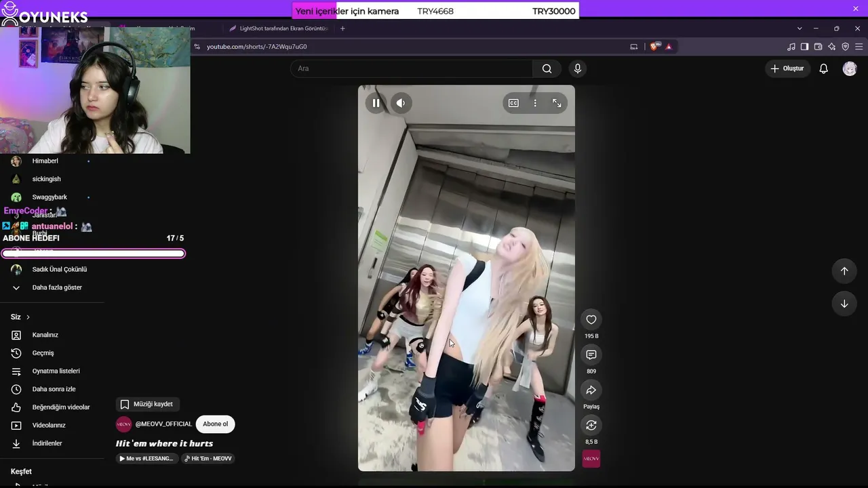The height and width of the screenshot is (488, 868).
Task: Open the @MEOVV_OFFICIAL channel link
Action: click(163, 424)
